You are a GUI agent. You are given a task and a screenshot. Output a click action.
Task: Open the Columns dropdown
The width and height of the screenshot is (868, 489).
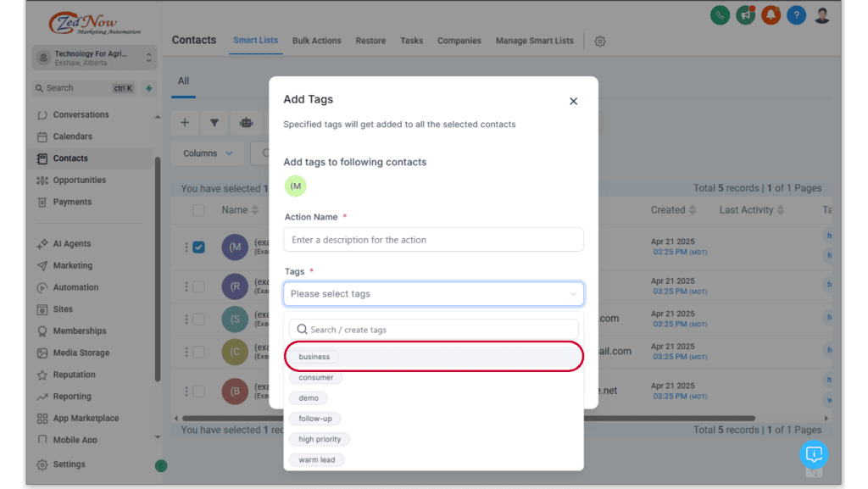207,153
